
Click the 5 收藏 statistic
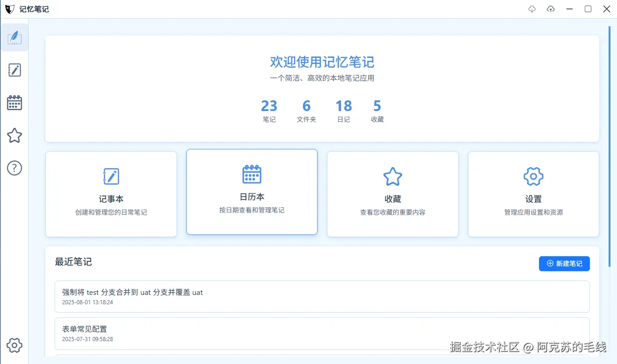click(377, 111)
